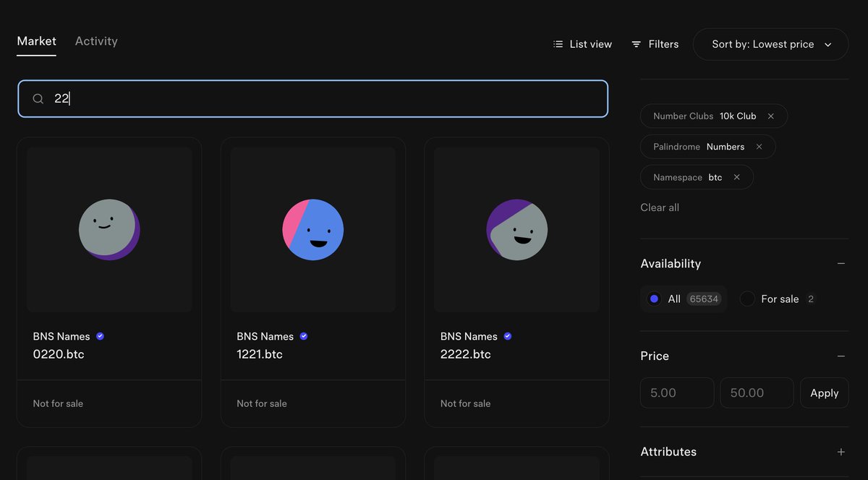Switch to the Activity tab
868x480 pixels.
[x=96, y=41]
